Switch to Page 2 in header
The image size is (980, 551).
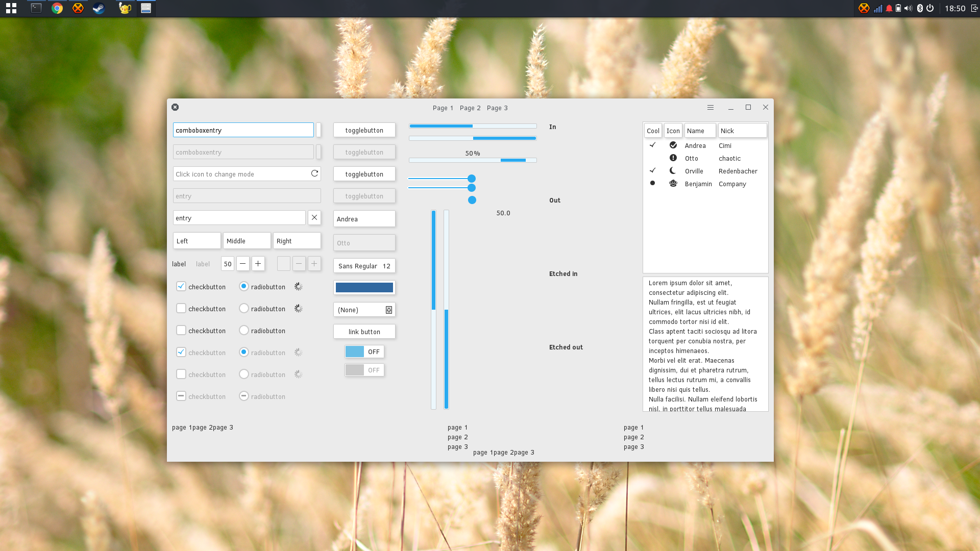tap(470, 108)
